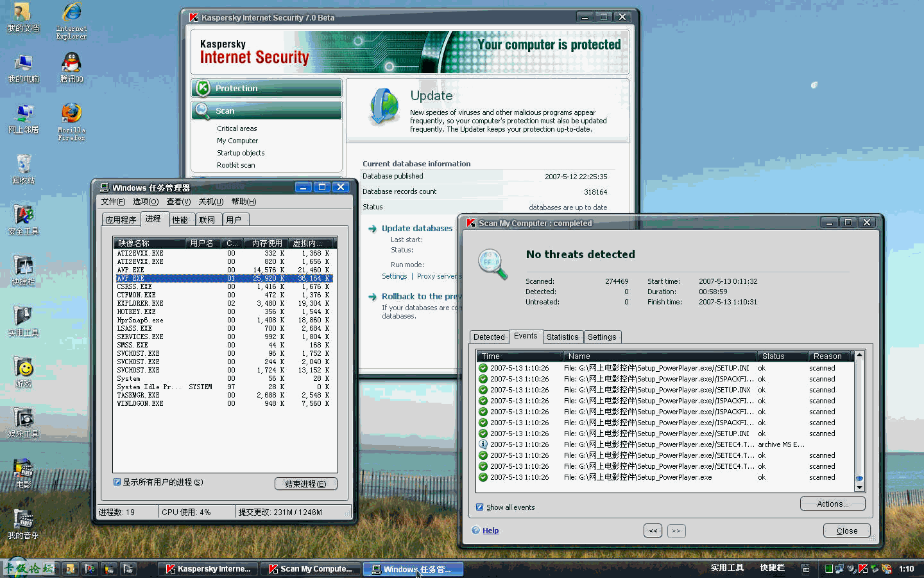
Task: Open 我的文档 desktop icon
Action: 22,18
